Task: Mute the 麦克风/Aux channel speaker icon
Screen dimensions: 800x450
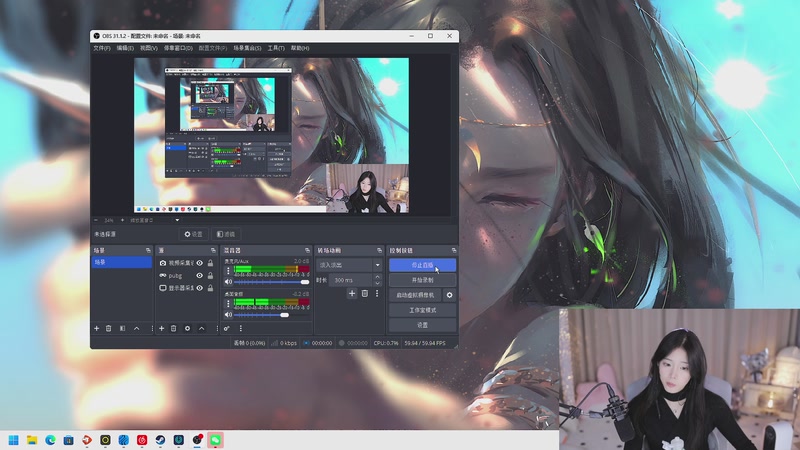Action: (x=229, y=282)
